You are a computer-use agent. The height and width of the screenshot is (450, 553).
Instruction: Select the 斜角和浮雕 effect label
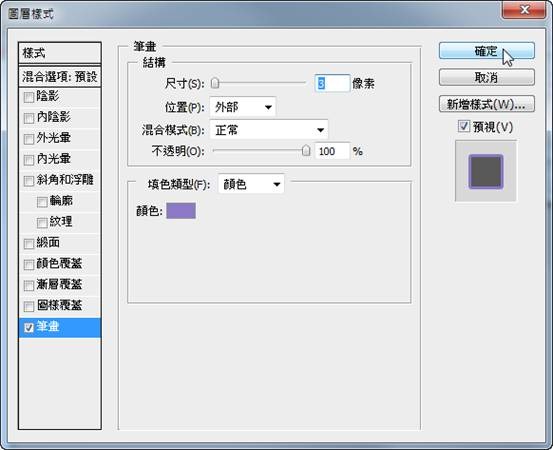coord(65,180)
